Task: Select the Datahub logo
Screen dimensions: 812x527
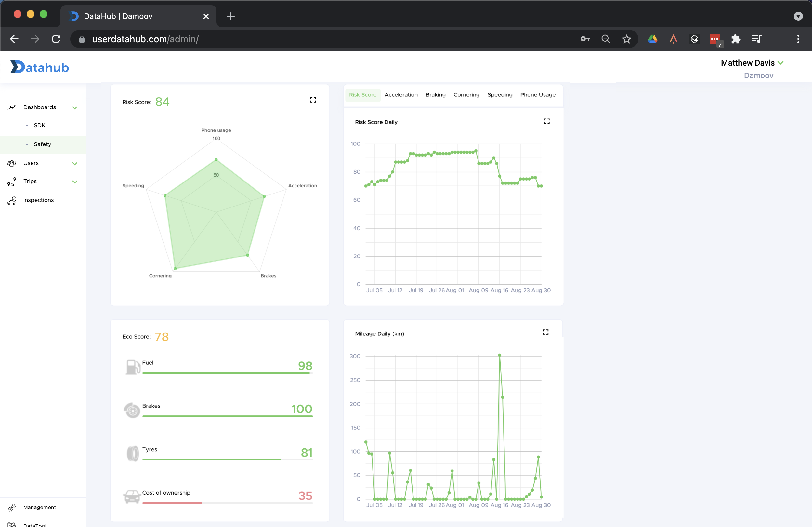Action: click(39, 67)
